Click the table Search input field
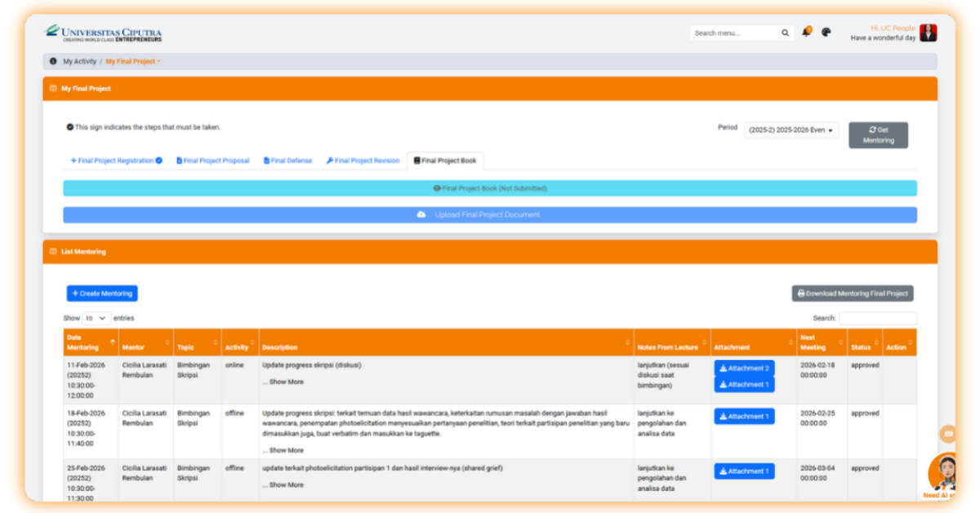980x513 pixels. 877,319
